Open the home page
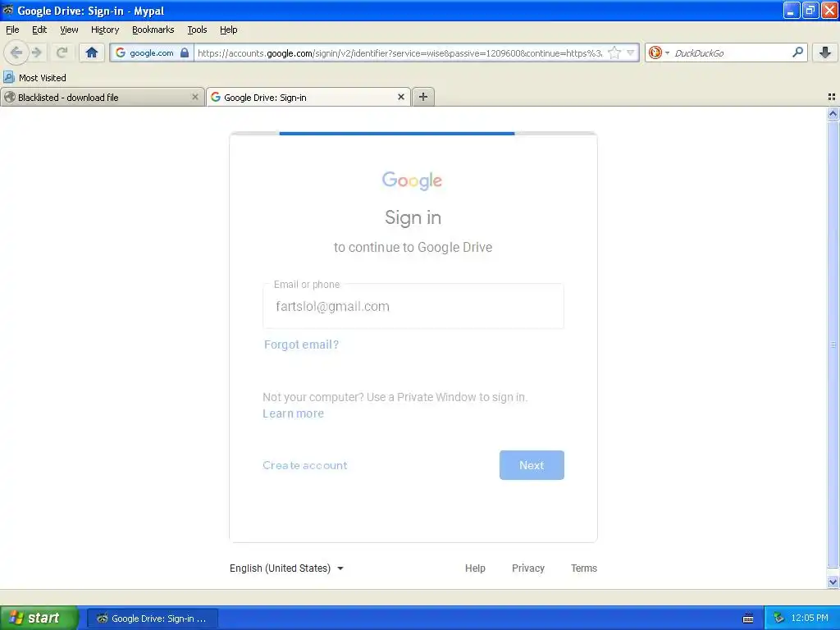This screenshot has height=630, width=840. click(x=92, y=52)
